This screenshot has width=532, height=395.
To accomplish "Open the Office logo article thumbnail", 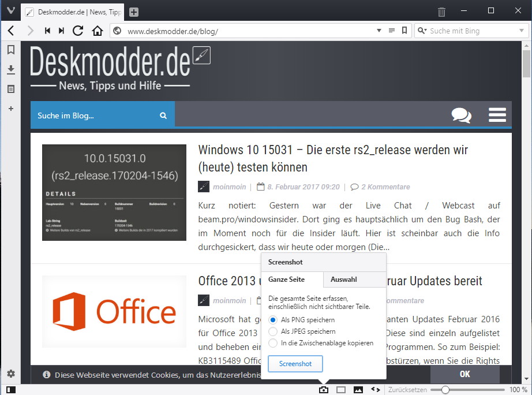I will click(114, 311).
